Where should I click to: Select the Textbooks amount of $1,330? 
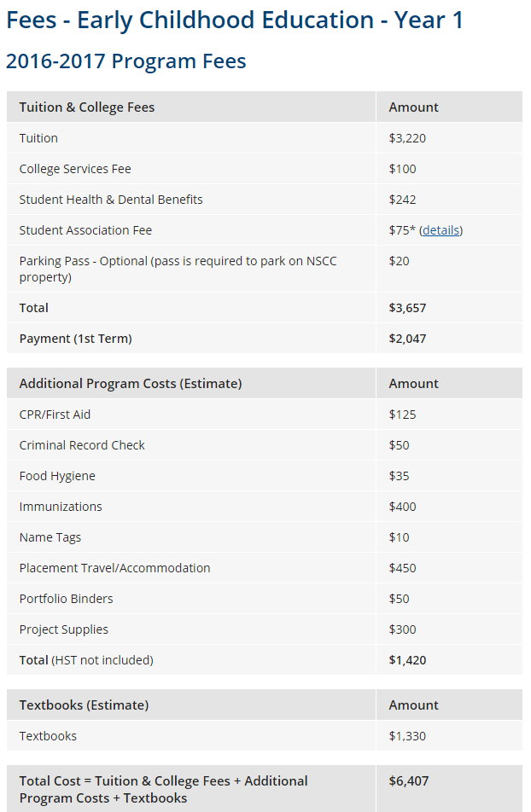click(x=407, y=736)
